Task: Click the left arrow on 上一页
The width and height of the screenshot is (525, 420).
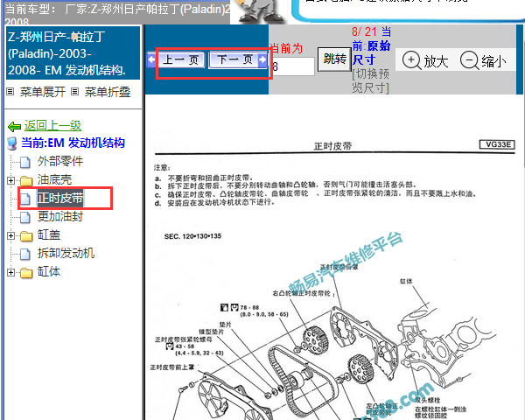Action: pyautogui.click(x=151, y=60)
